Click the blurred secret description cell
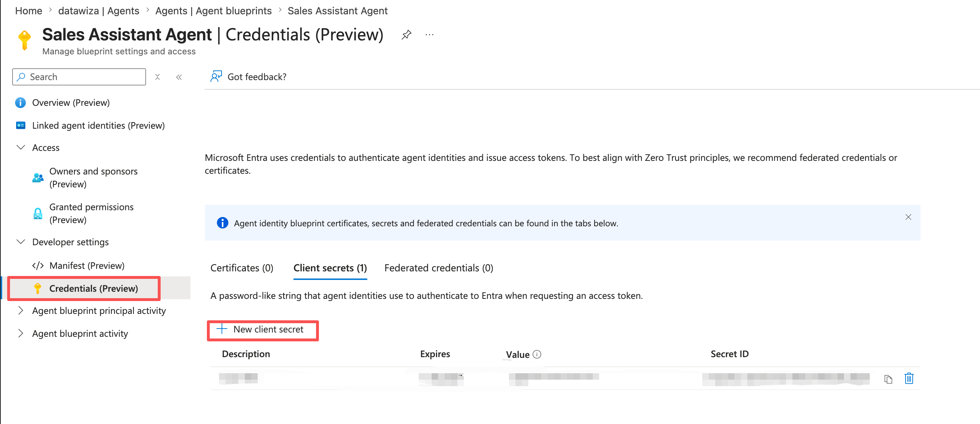Screen dimensions: 980x424 (238, 378)
